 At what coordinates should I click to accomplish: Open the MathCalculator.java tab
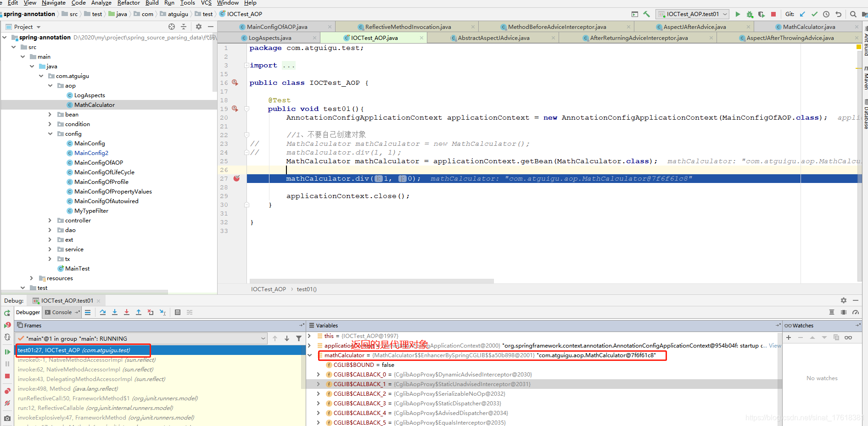(x=809, y=27)
